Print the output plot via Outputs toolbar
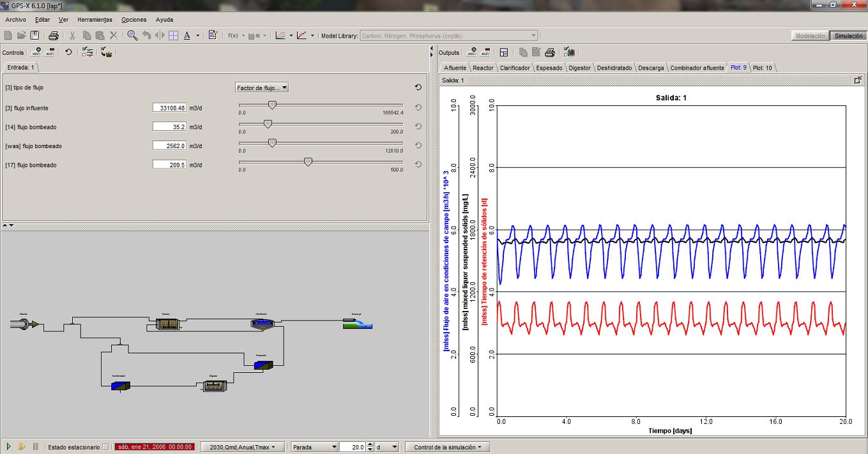868x454 pixels. [x=550, y=52]
